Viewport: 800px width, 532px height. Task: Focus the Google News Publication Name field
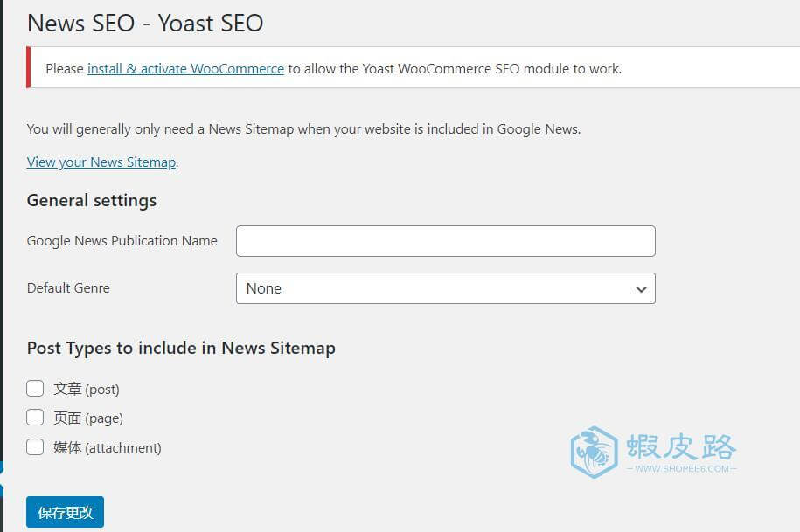(x=445, y=241)
